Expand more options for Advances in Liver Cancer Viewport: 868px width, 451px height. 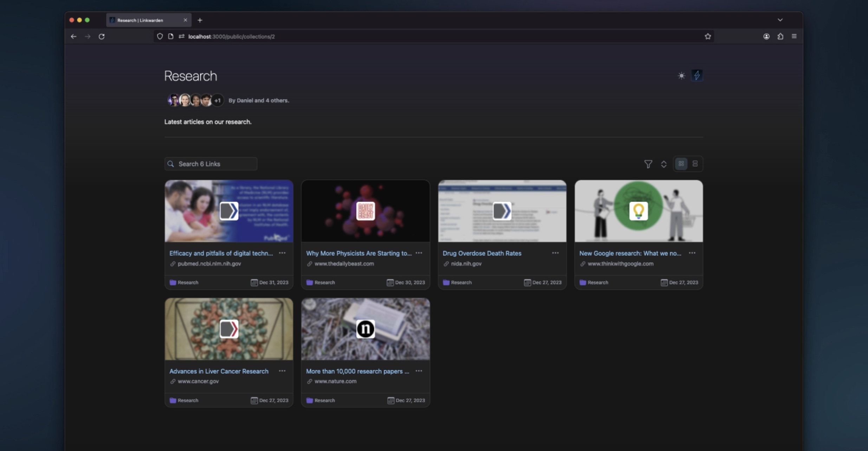(282, 371)
